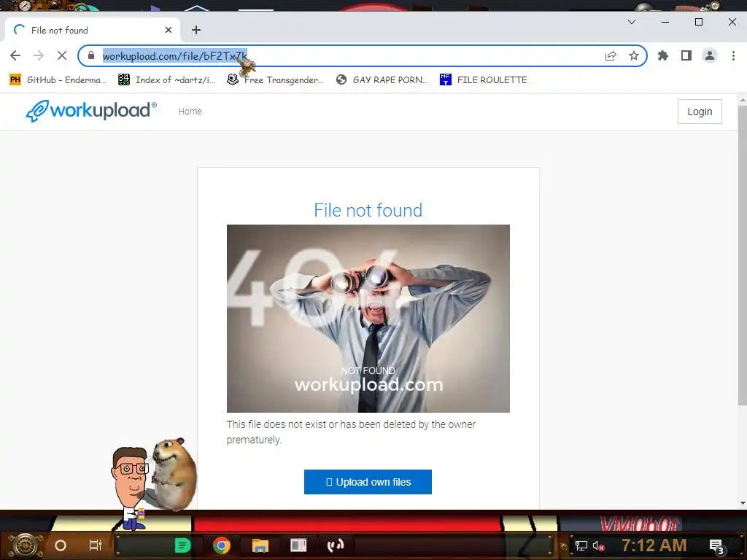Open the GitHub - Enderma... bookmark
The image size is (747, 560).
click(58, 79)
